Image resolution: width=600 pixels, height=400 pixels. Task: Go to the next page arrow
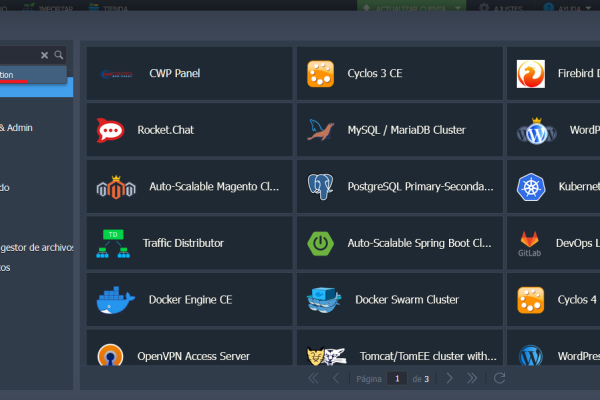click(450, 379)
